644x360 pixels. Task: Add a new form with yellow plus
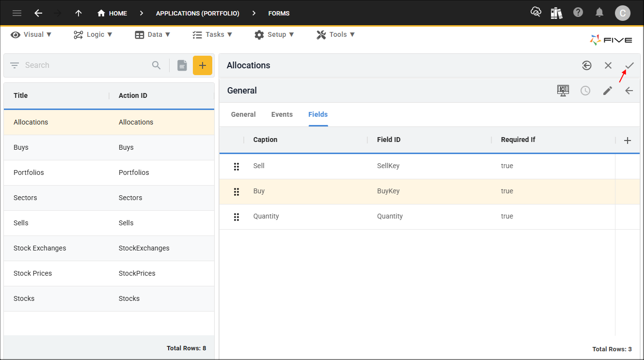coord(203,65)
